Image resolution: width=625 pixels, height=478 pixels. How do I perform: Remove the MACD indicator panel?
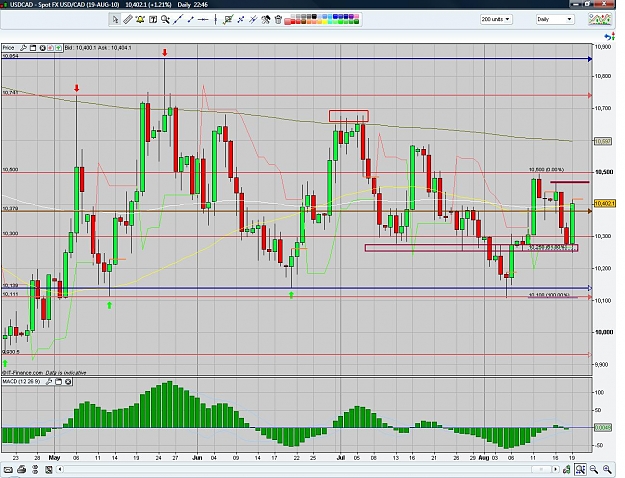(68, 382)
